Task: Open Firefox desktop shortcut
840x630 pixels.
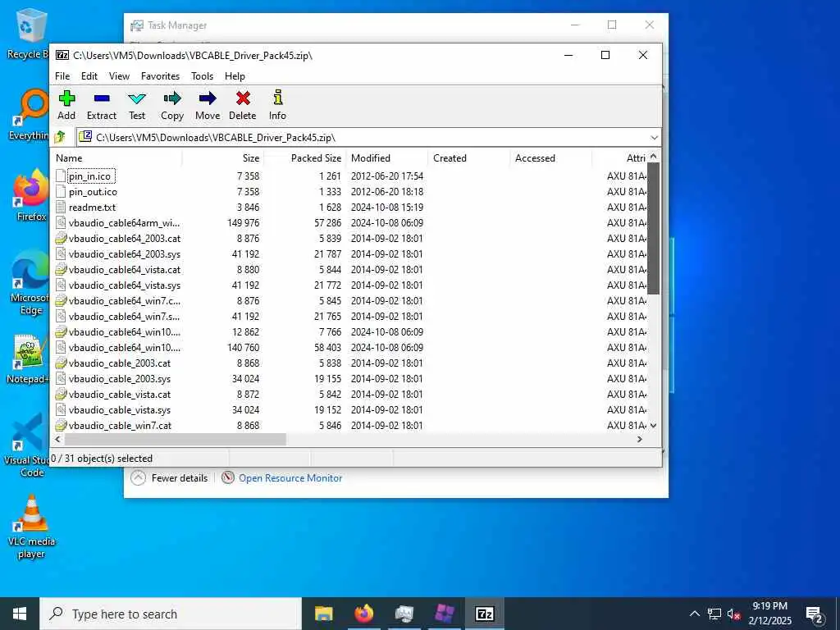Action: pyautogui.click(x=30, y=195)
